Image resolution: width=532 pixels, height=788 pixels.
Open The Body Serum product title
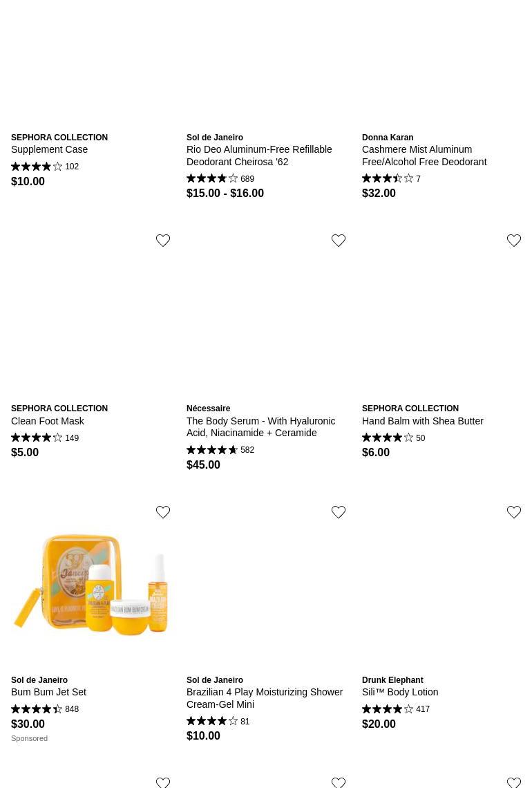(260, 427)
